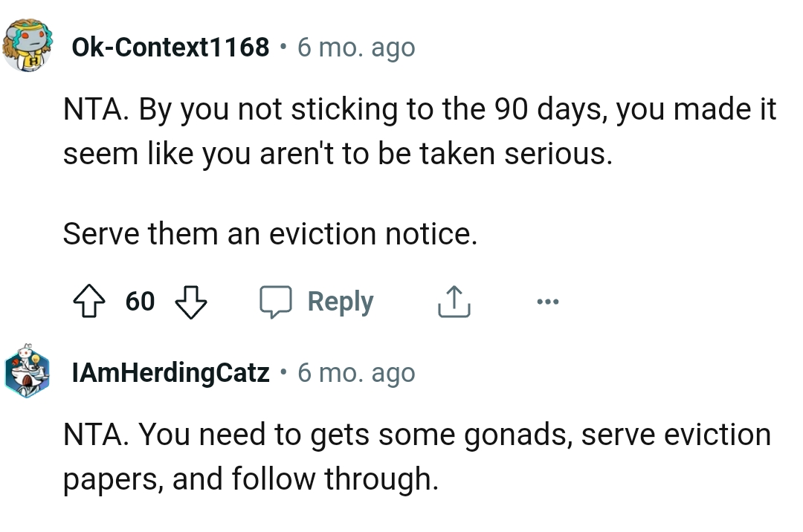The height and width of the screenshot is (532, 803).
Task: Click the speech bubble reply icon
Action: coord(276,302)
